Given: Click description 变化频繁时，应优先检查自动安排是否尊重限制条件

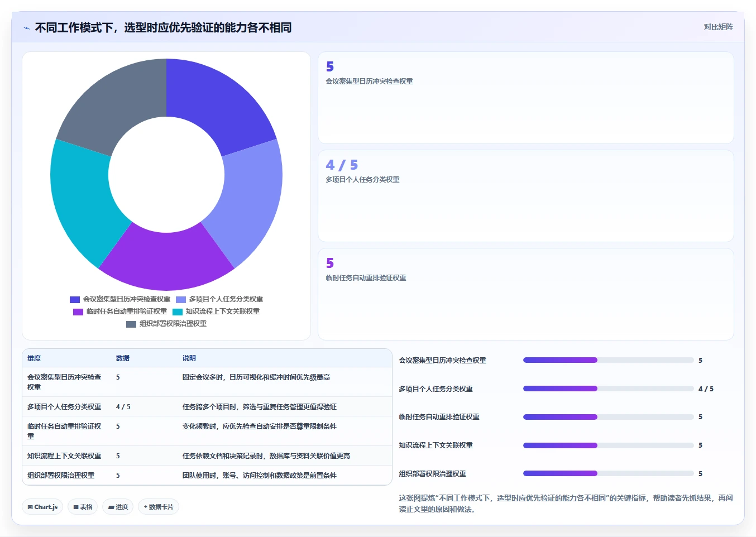Looking at the screenshot, I should [x=259, y=426].
